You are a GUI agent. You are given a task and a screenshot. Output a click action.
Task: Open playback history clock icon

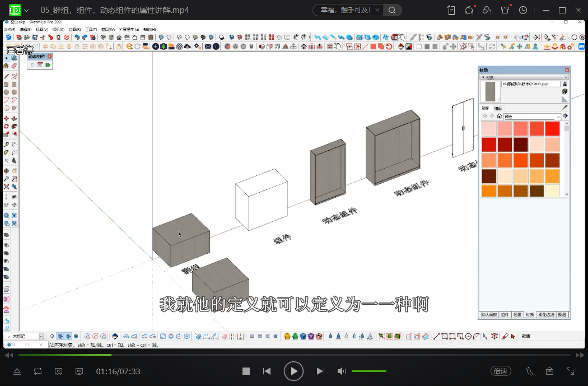[523, 10]
